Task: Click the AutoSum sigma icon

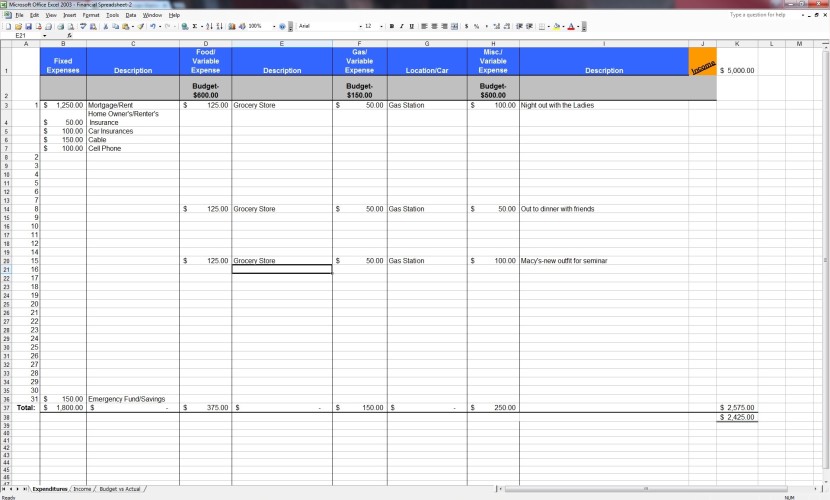Action: coord(195,26)
